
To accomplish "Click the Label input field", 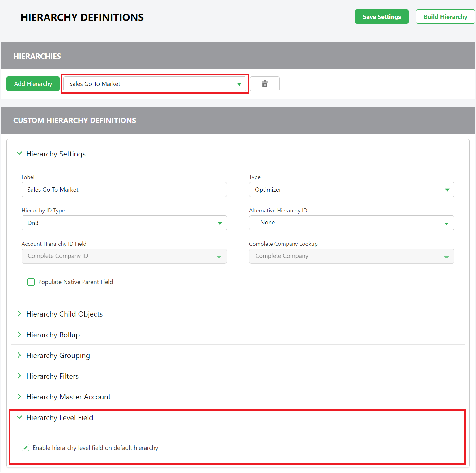I will pos(124,190).
